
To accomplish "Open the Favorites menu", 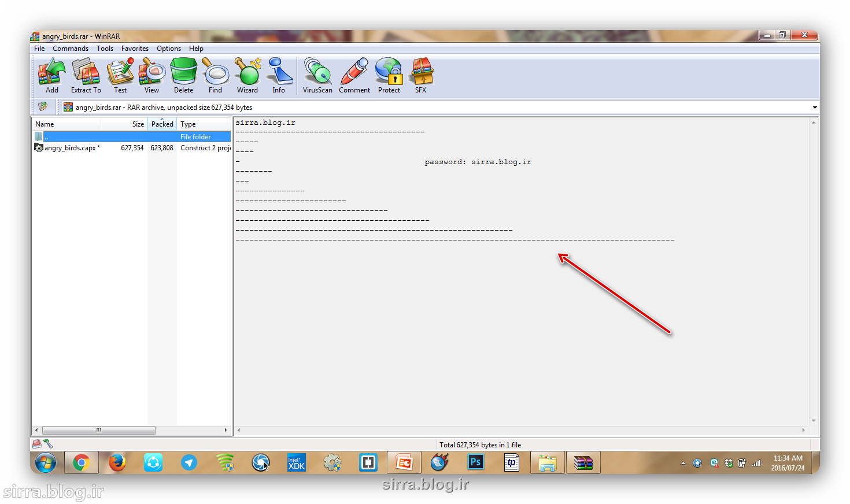I will point(135,49).
